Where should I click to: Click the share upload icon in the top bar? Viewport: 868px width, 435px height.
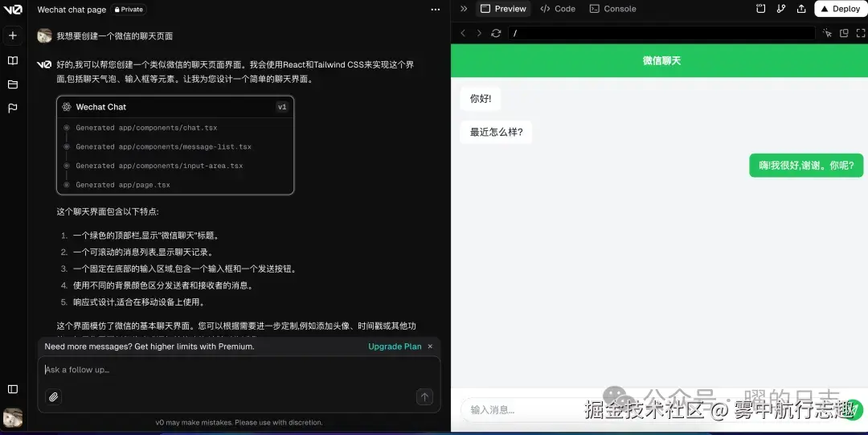coord(801,9)
